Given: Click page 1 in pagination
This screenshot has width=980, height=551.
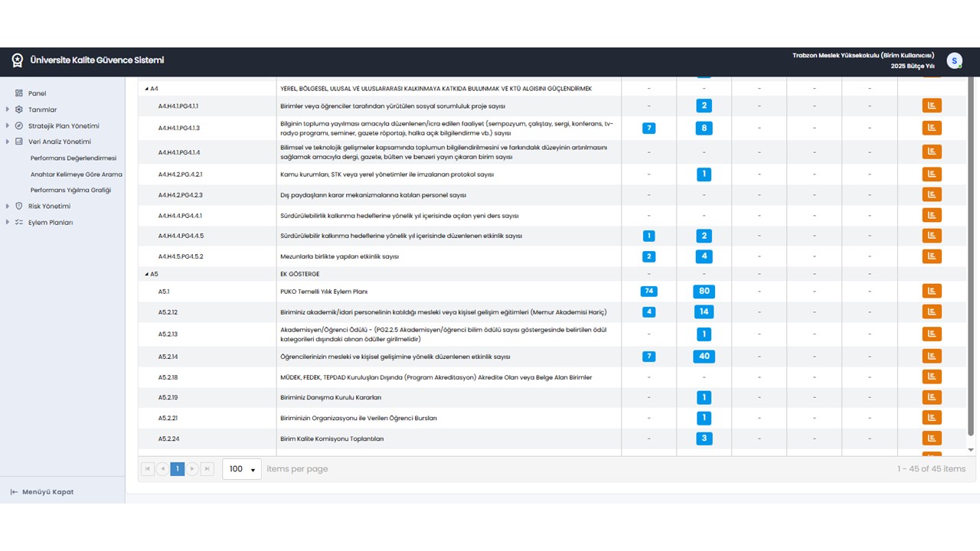Looking at the screenshot, I should (x=178, y=469).
